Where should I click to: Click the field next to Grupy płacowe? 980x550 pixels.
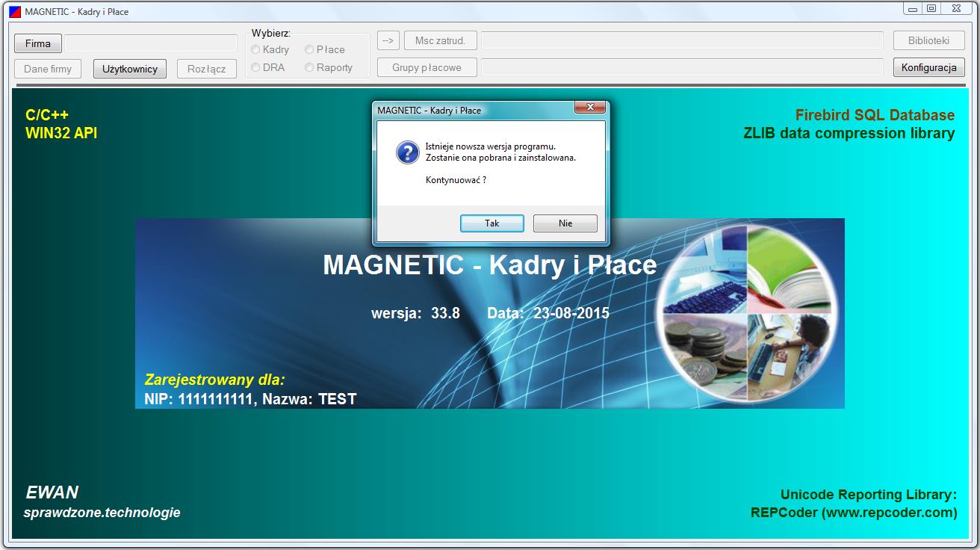click(682, 67)
